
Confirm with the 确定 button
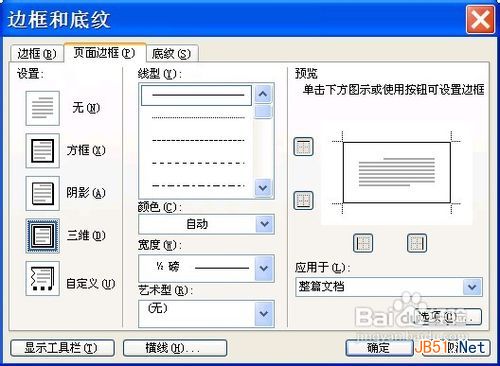click(379, 348)
